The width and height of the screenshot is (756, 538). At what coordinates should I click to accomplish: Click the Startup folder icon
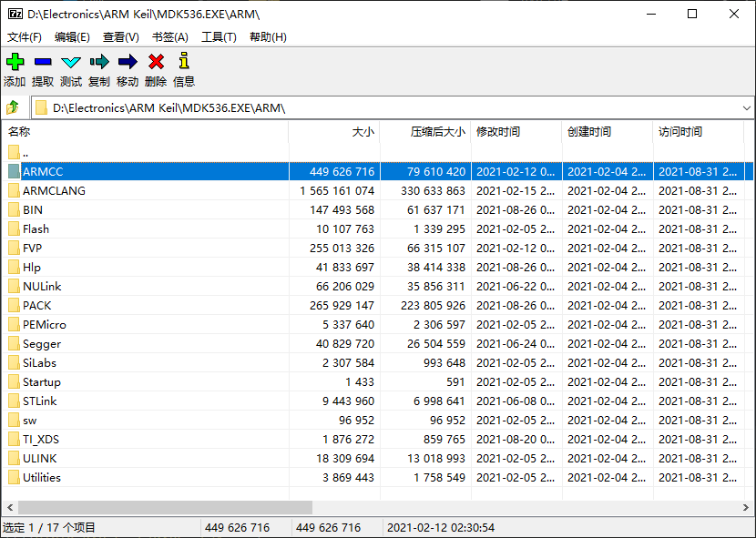click(x=14, y=382)
